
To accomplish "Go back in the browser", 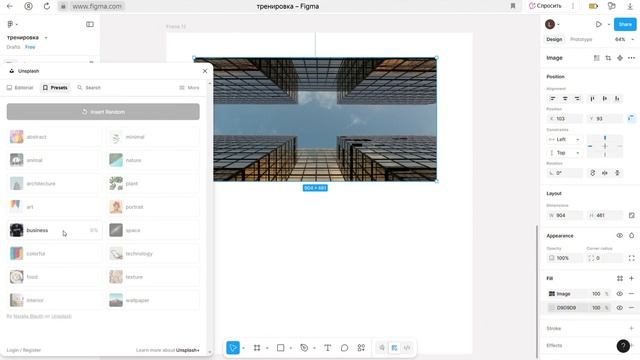I will 10,6.
